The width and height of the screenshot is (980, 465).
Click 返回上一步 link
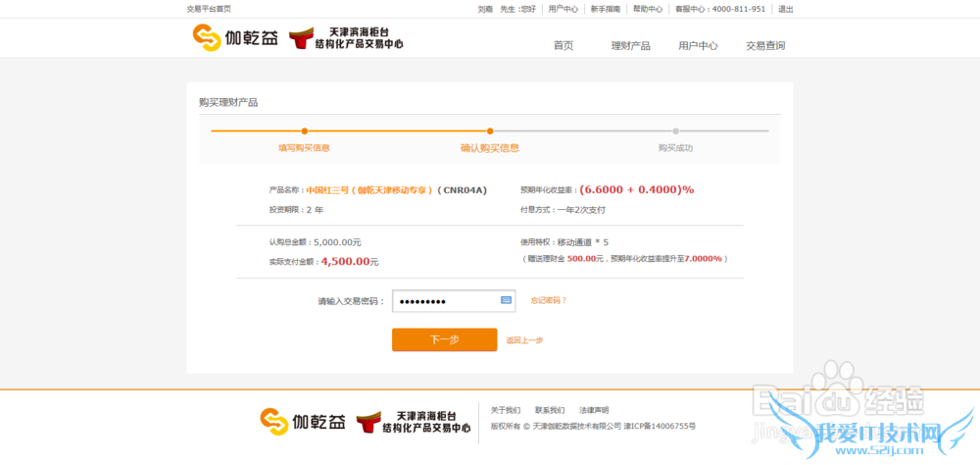click(524, 340)
